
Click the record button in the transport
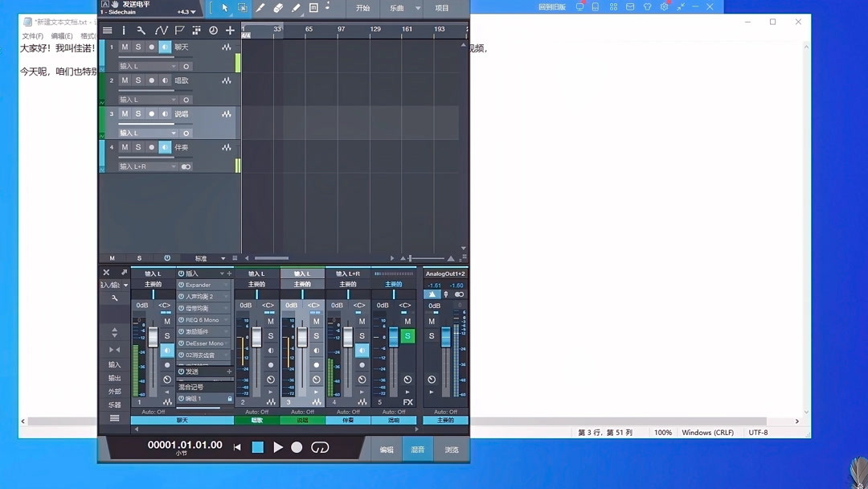[296, 448]
